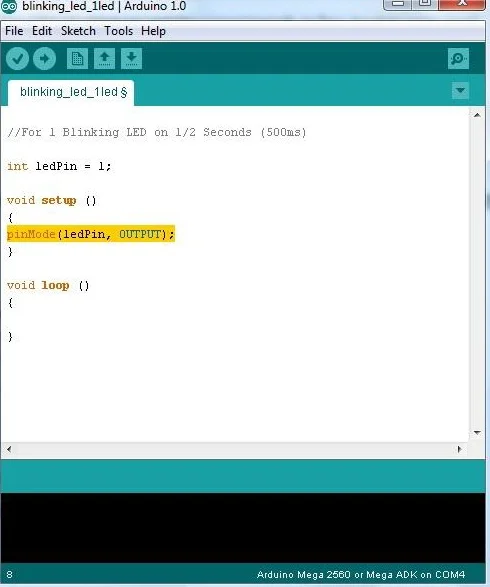Click the line number 8 in status bar
This screenshot has width=490, height=587.
tap(9, 575)
